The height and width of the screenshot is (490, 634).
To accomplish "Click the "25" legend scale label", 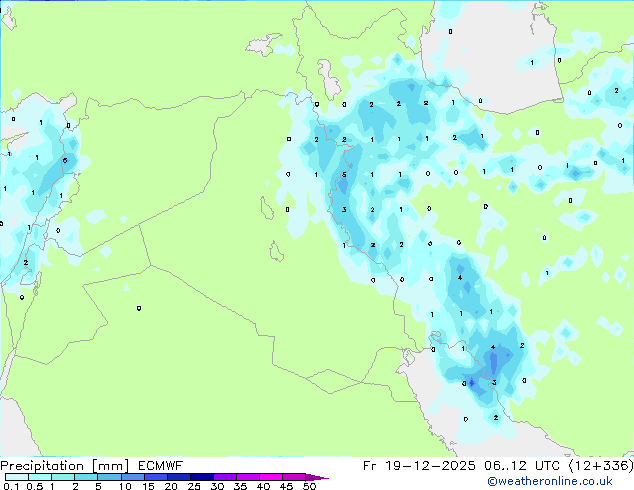I will coord(194,486).
